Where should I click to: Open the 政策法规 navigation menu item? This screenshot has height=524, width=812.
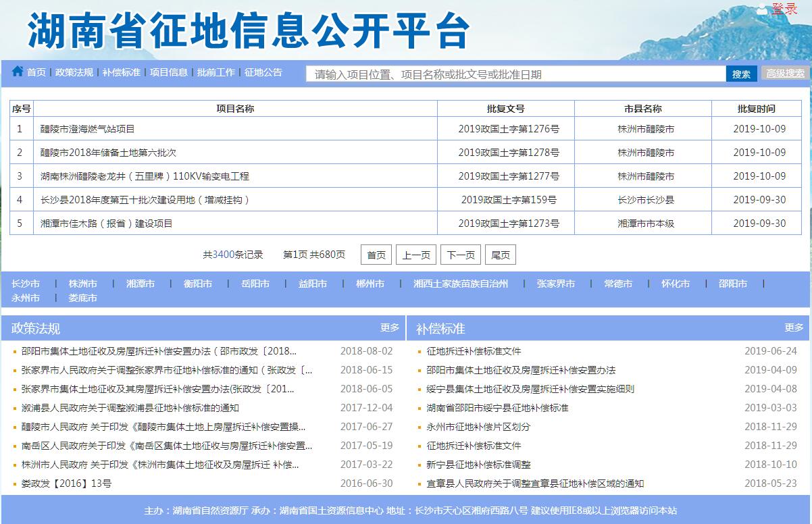pyautogui.click(x=74, y=72)
